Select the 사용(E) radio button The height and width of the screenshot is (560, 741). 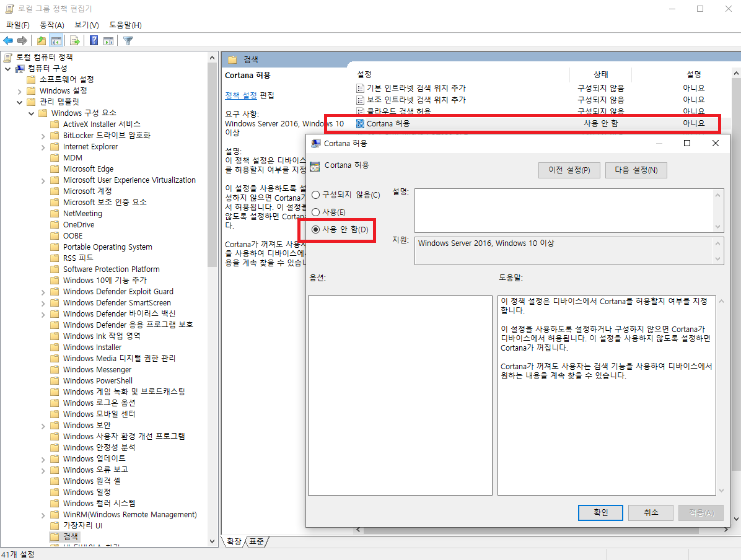(x=316, y=212)
